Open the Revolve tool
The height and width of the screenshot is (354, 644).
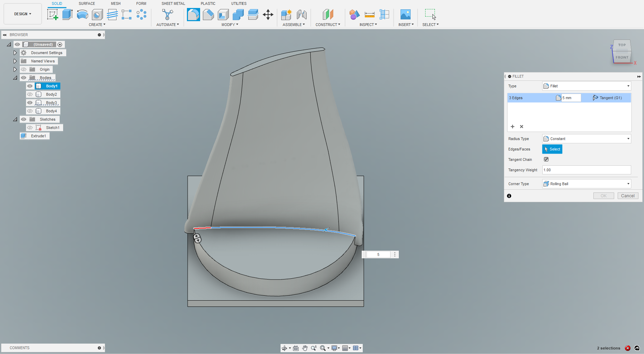click(x=82, y=14)
